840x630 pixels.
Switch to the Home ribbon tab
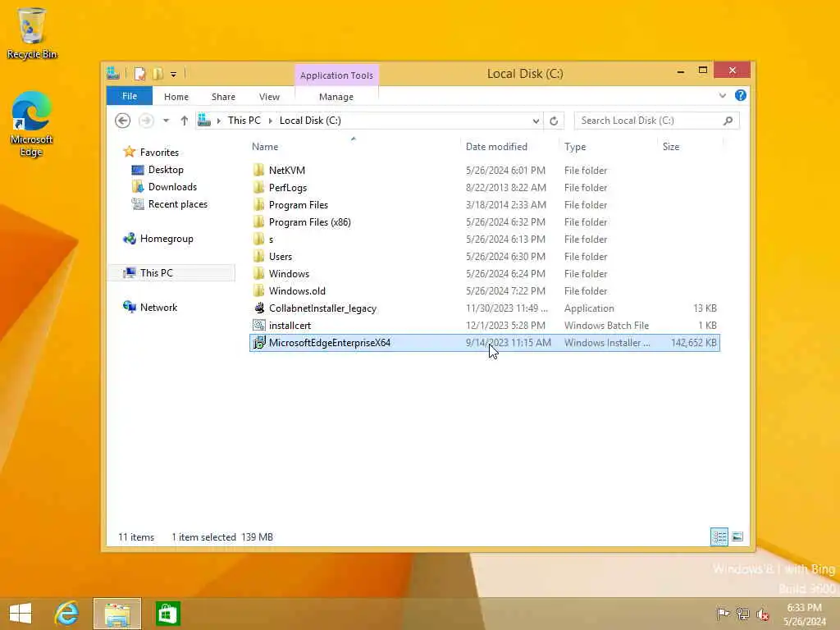point(176,97)
